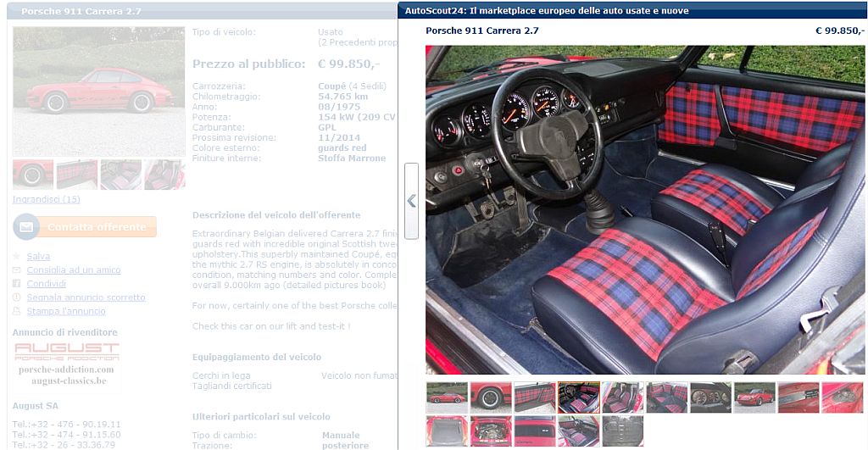Select gallery thumbnail of engine bay

491,431
